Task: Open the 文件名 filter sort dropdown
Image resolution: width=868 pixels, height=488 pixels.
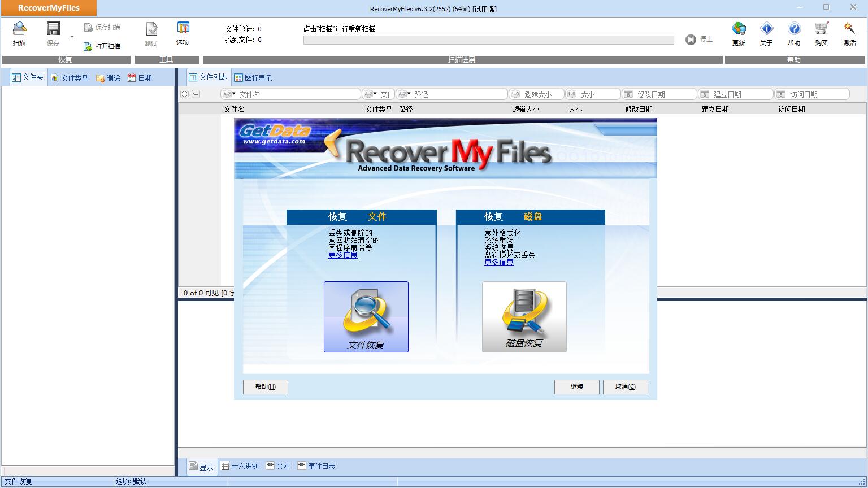Action: click(x=229, y=94)
